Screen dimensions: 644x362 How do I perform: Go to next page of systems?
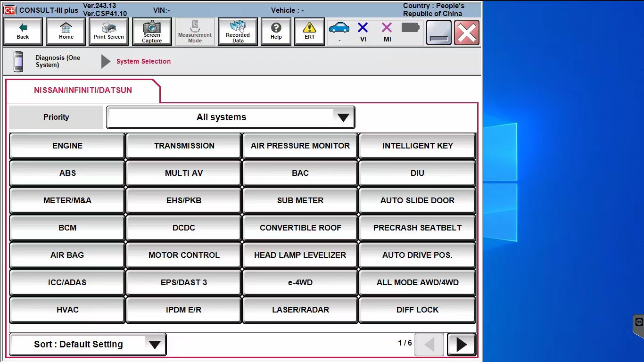pos(462,345)
